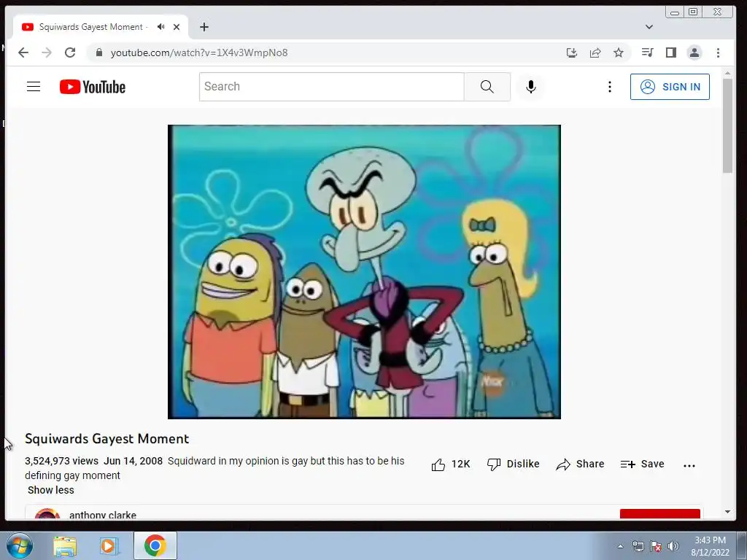Bookmark this tab with star icon
747x560 pixels.
tap(619, 52)
